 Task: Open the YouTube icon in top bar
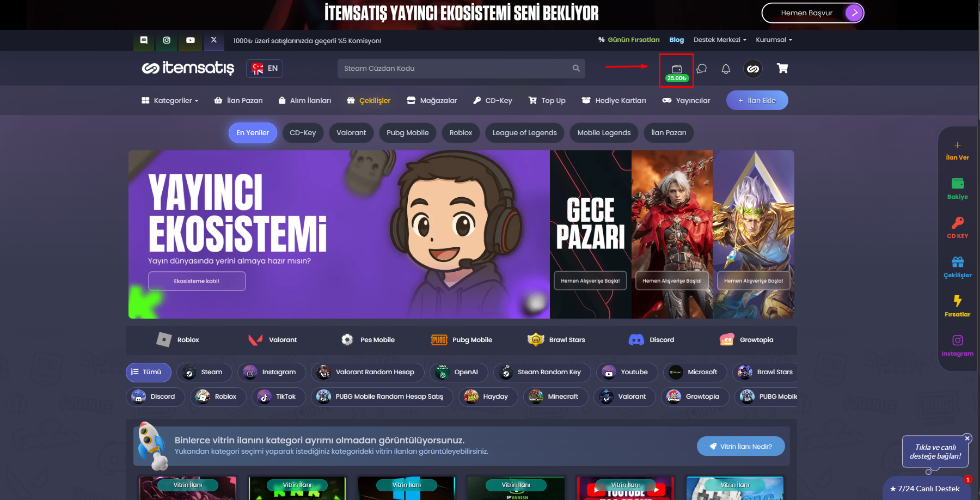tap(190, 40)
